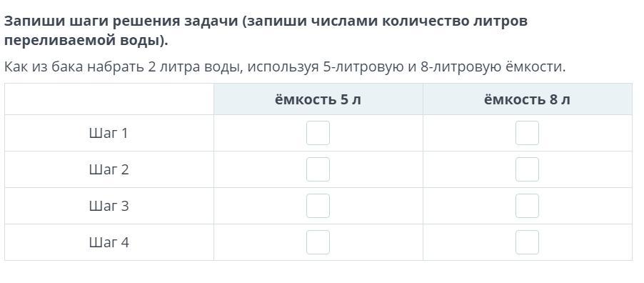Viewport: 644px width, 283px height.
Task: Select the Шаг 3 row label
Action: [x=109, y=206]
